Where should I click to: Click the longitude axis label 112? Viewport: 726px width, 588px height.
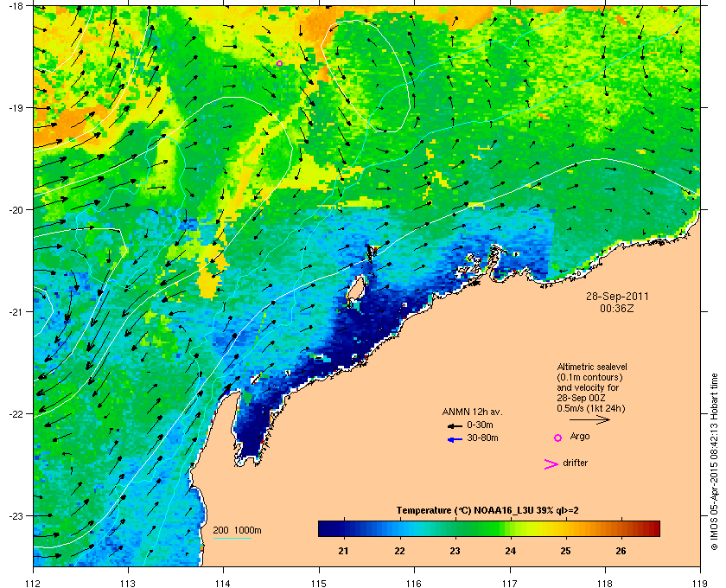point(34,583)
